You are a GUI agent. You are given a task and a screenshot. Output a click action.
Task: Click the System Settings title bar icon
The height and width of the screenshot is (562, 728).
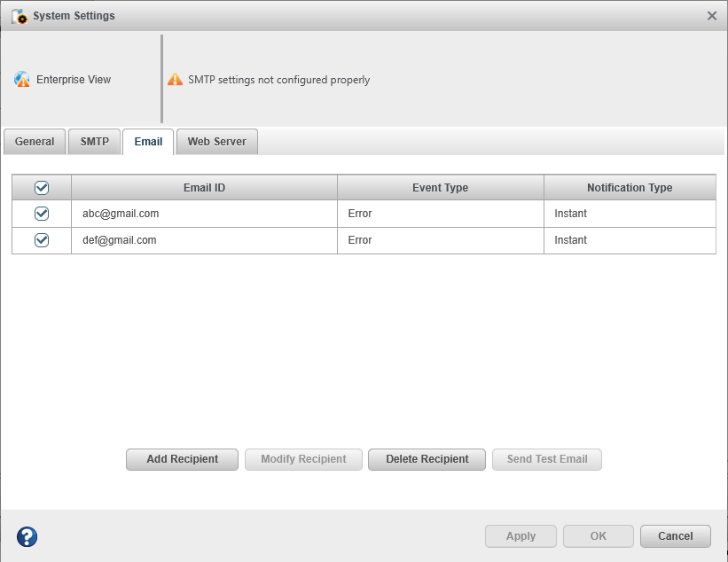19,16
